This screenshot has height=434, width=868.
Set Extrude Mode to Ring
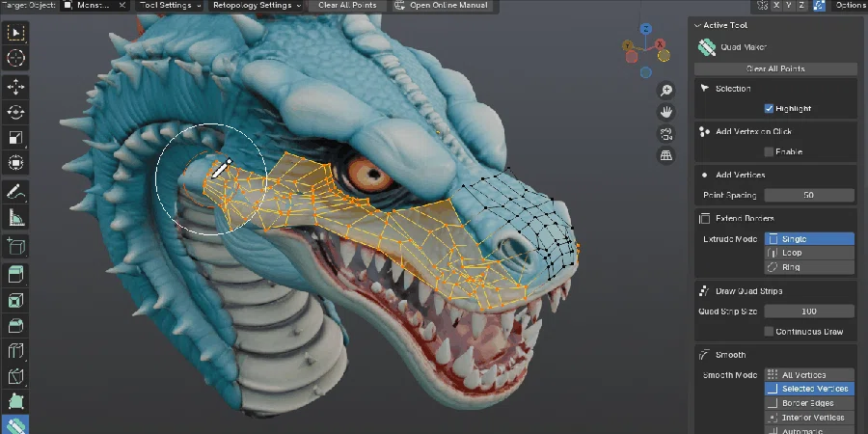809,267
